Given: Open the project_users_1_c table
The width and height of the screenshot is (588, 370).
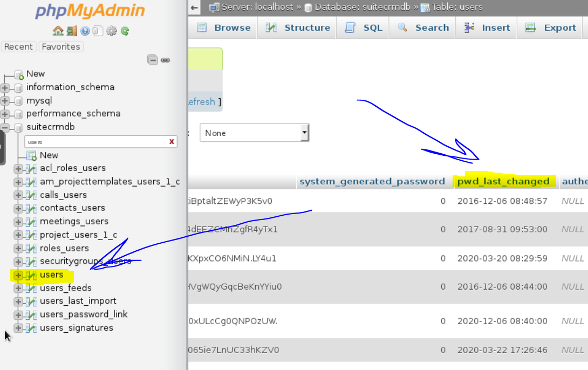Looking at the screenshot, I should coord(79,235).
